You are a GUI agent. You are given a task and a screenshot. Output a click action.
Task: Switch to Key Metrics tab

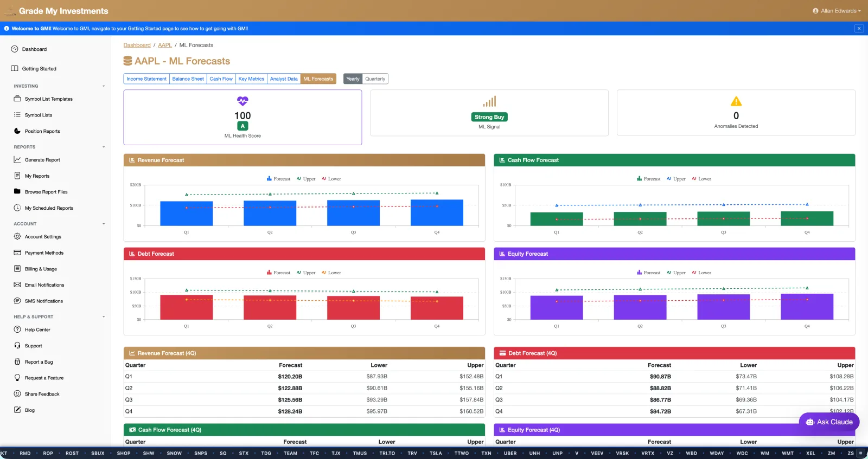pos(252,79)
